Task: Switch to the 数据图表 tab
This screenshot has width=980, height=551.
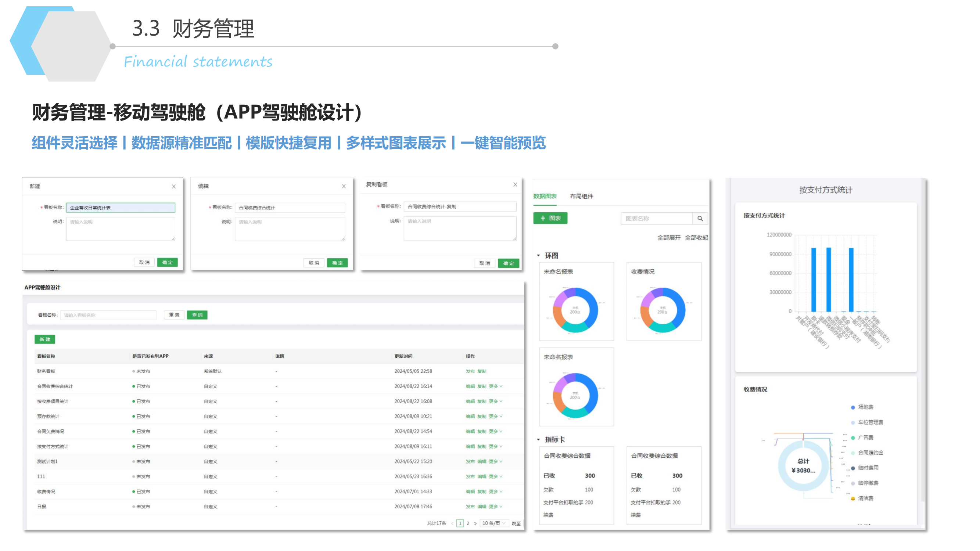Action: (x=545, y=196)
